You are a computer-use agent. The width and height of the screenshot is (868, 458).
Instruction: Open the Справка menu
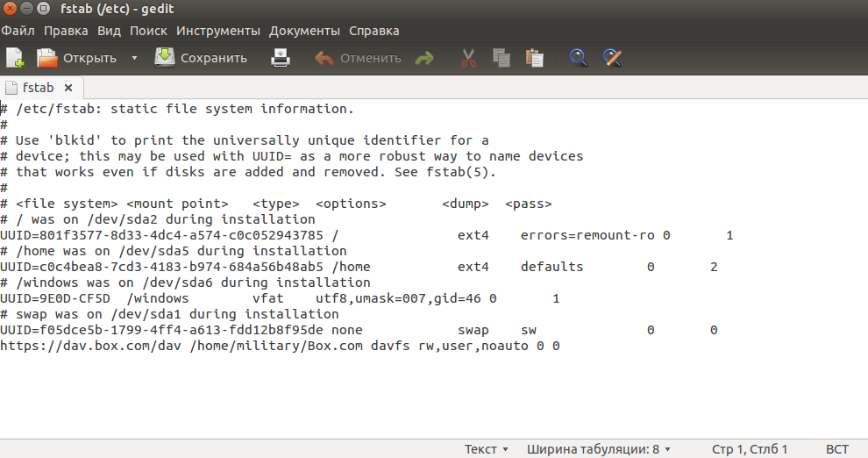pos(374,31)
